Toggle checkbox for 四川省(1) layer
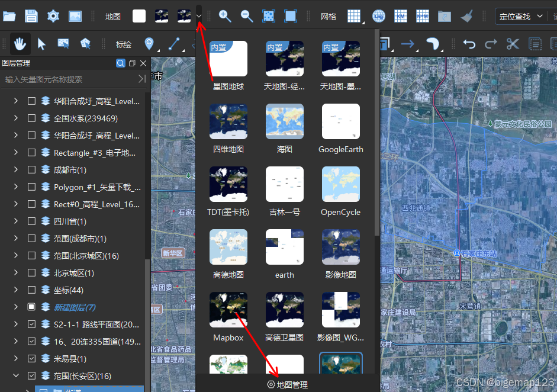The width and height of the screenshot is (557, 392). point(31,221)
